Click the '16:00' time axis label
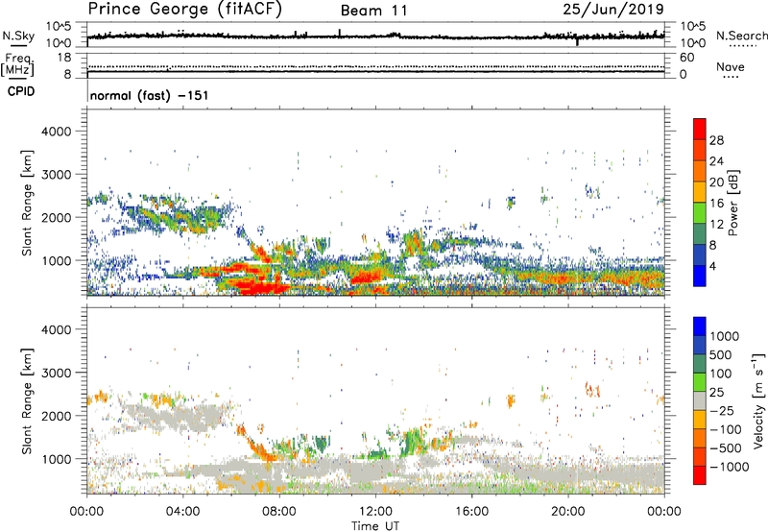768x532 pixels. 471,512
